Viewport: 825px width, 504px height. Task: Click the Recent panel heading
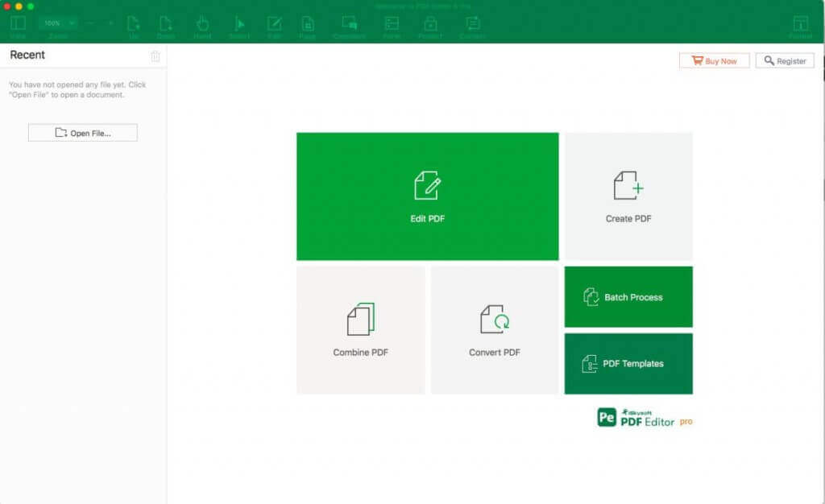tap(27, 56)
